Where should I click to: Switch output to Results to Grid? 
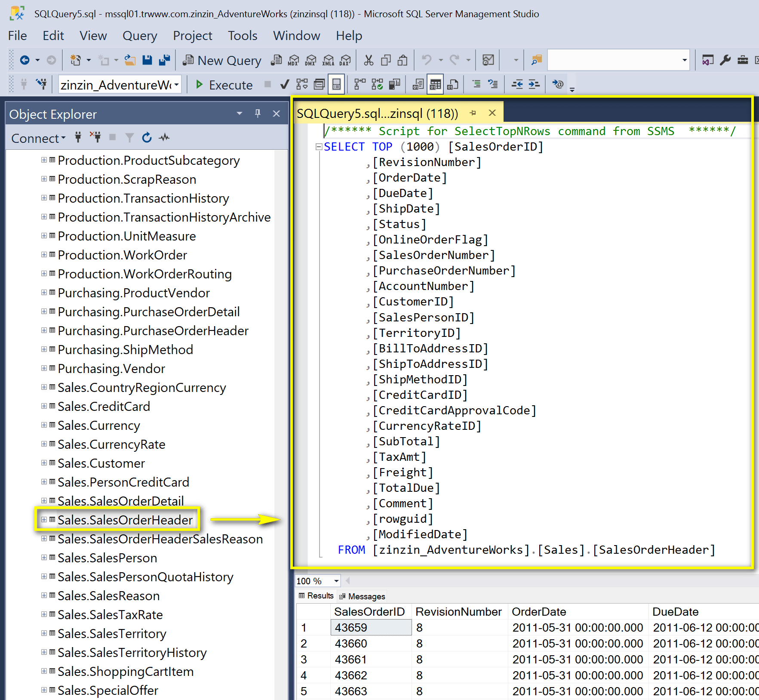(435, 84)
